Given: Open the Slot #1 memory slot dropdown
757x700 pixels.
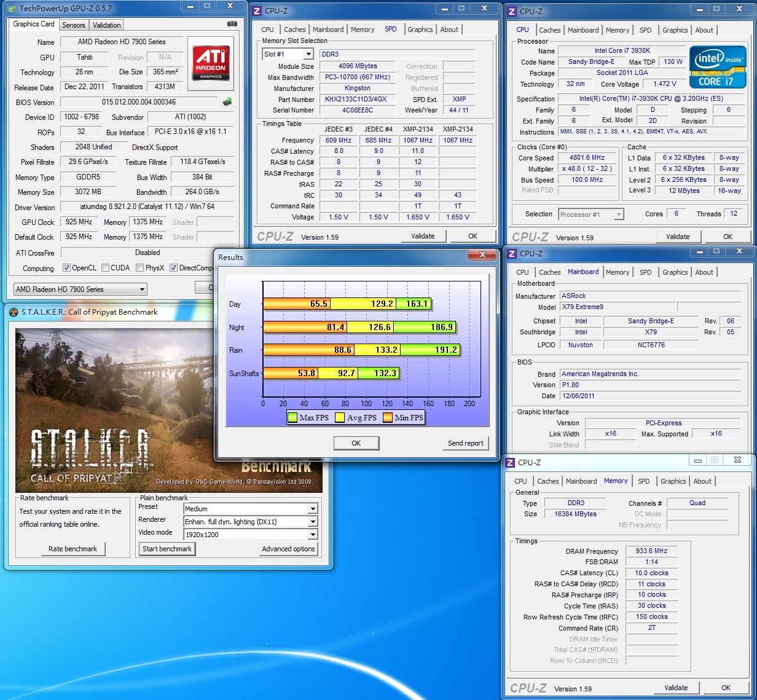Looking at the screenshot, I should tap(308, 54).
